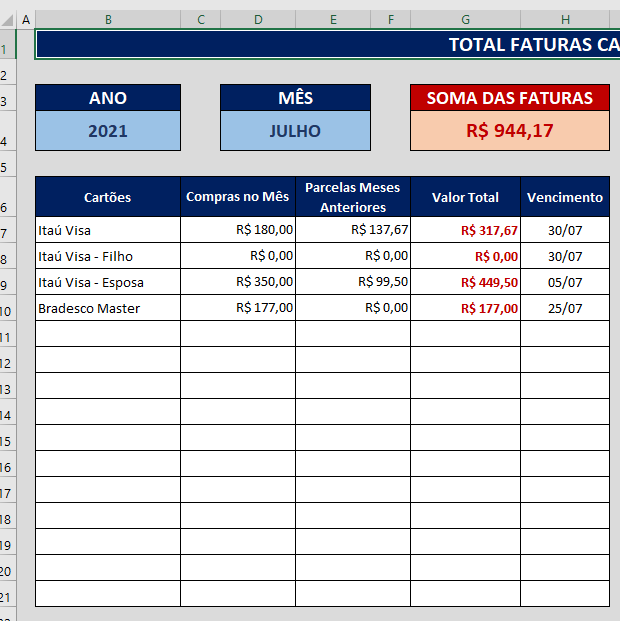620x621 pixels.
Task: Select the month cell showing JULHO
Action: point(295,131)
